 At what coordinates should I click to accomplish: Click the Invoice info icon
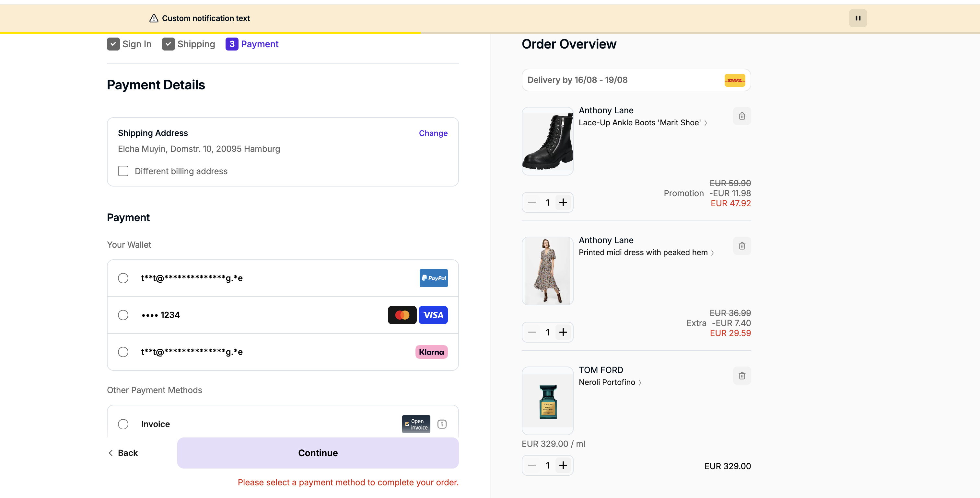pos(442,424)
